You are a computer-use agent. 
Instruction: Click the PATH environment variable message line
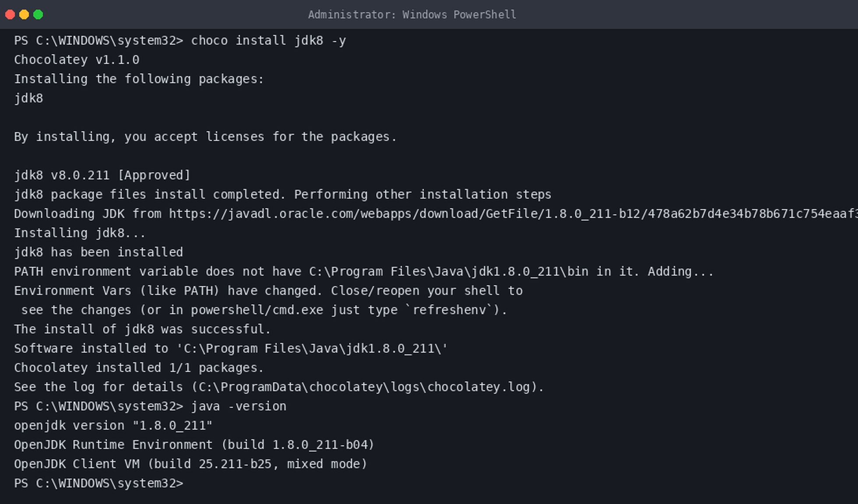pos(364,272)
